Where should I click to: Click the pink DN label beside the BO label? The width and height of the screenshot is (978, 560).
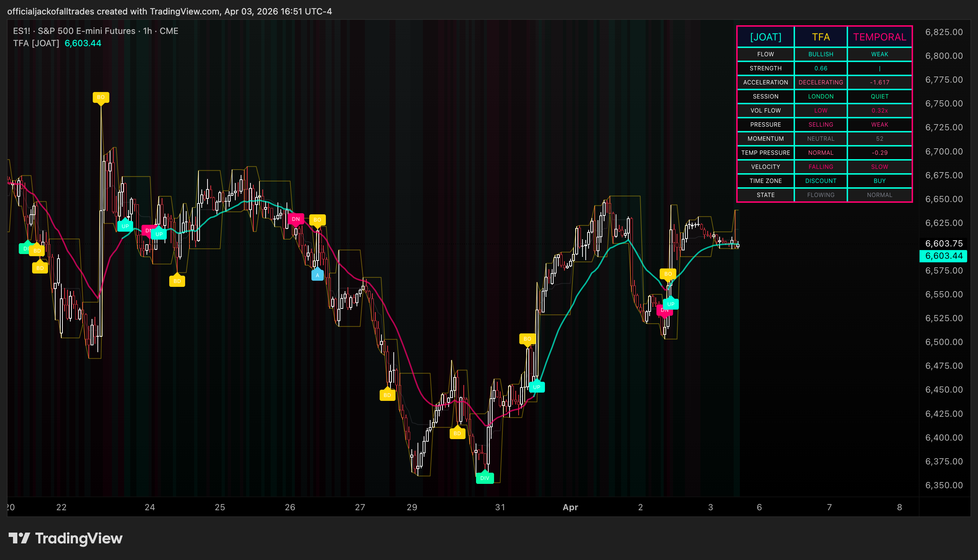pos(296,219)
